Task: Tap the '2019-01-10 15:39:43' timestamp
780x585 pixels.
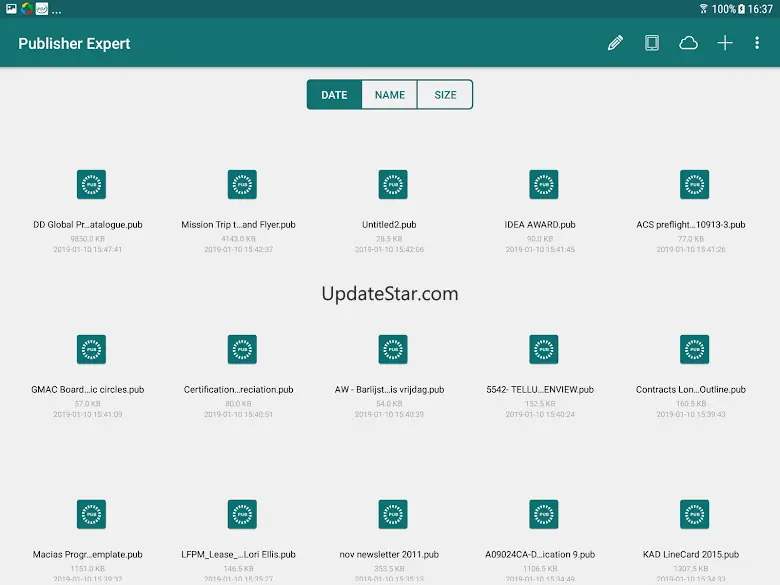Action: [x=691, y=414]
